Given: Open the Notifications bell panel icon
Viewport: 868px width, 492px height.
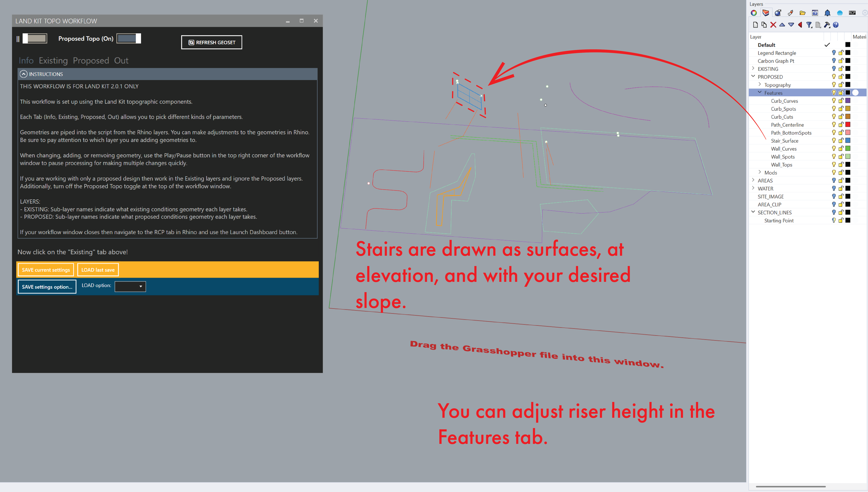Looking at the screenshot, I should [x=827, y=13].
